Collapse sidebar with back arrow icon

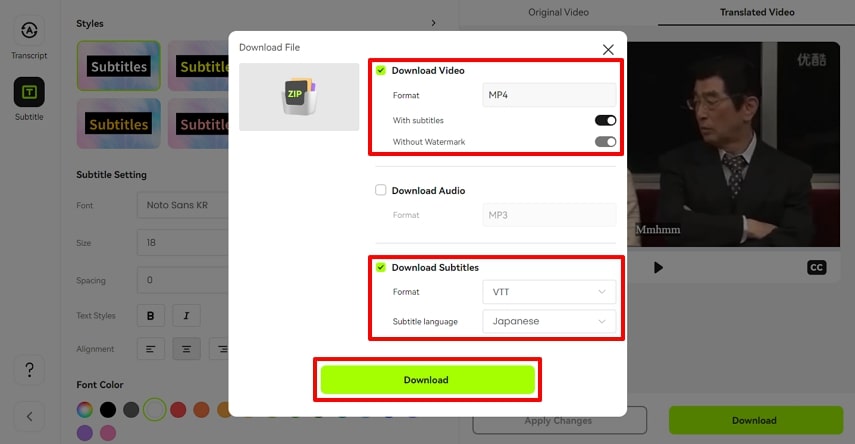tap(29, 417)
